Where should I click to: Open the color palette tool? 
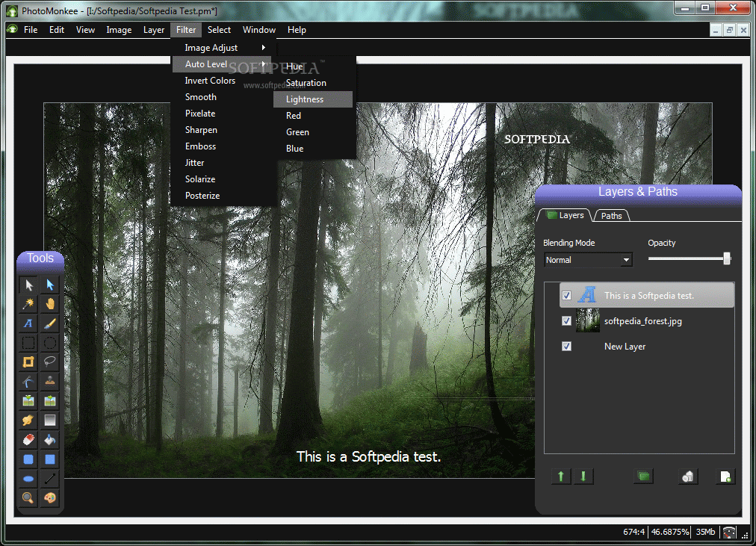pos(49,497)
